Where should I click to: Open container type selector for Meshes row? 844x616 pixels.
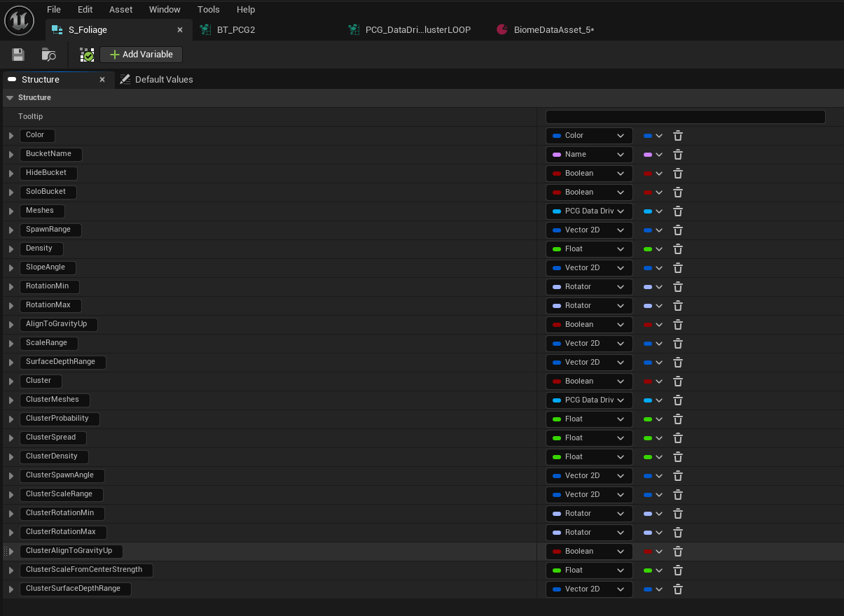653,211
